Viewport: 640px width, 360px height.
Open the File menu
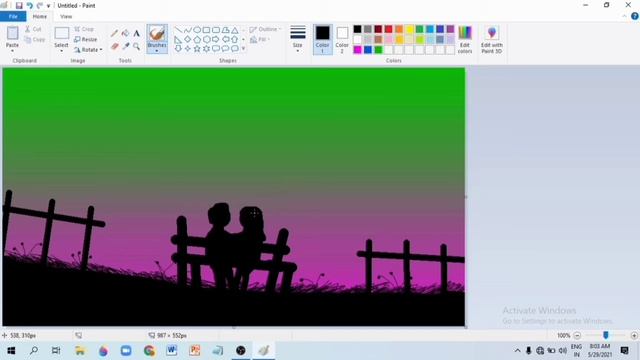click(13, 16)
